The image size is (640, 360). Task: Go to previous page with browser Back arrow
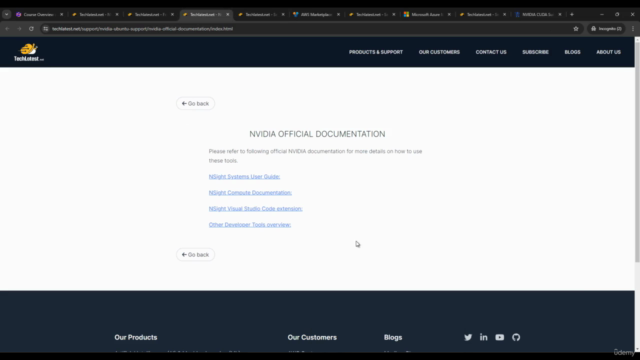tap(7, 29)
